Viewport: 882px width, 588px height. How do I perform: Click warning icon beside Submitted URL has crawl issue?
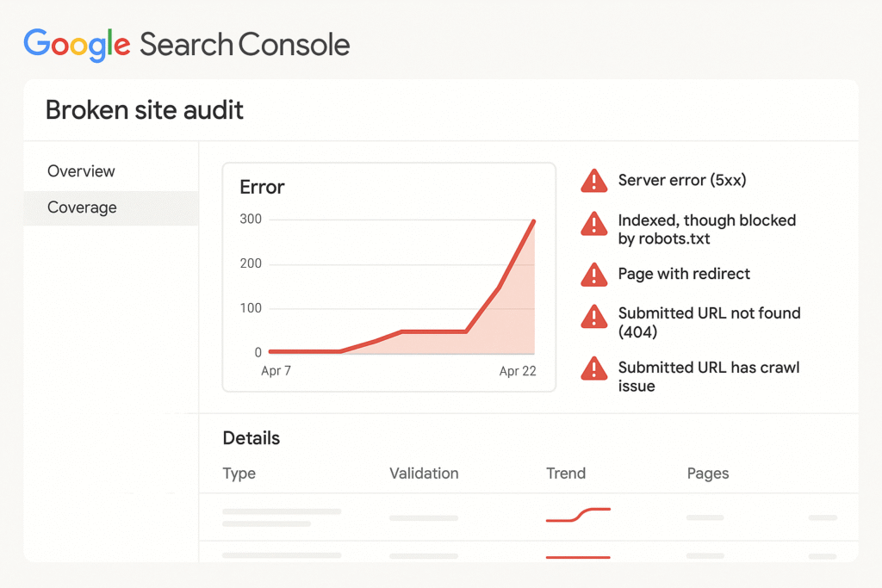[x=594, y=368]
